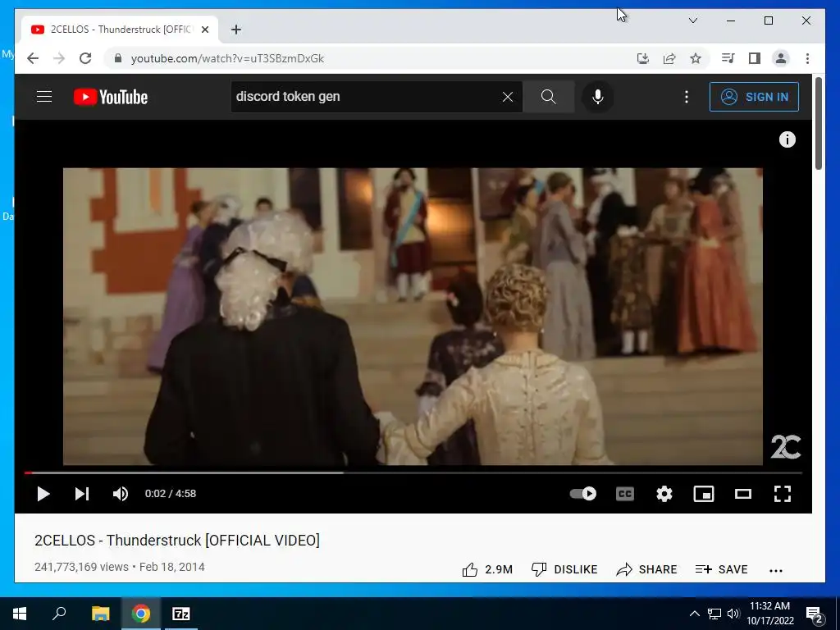Clear the search query with X

pyautogui.click(x=508, y=97)
